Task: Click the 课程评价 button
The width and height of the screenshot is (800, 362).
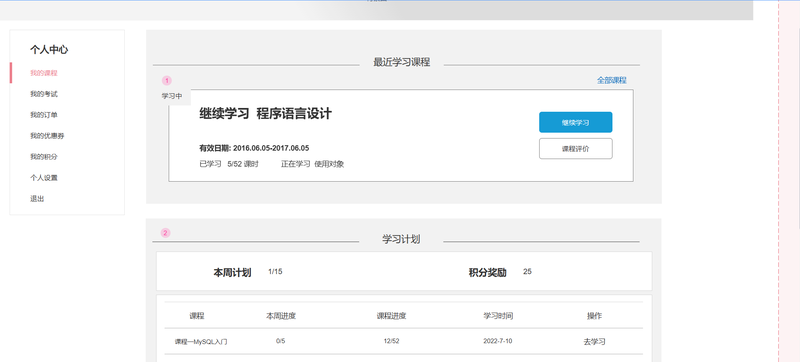Action: [x=576, y=149]
